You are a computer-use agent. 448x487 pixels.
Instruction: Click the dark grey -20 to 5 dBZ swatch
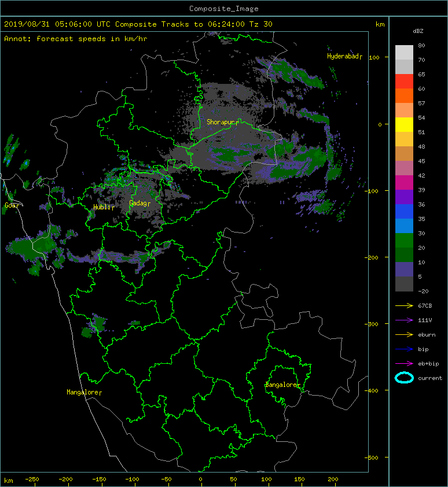(x=404, y=284)
